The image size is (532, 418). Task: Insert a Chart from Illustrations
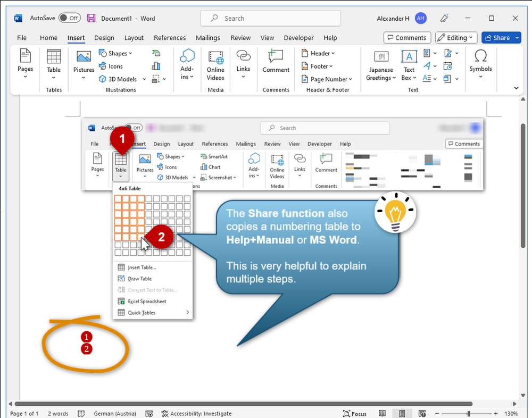click(x=156, y=66)
